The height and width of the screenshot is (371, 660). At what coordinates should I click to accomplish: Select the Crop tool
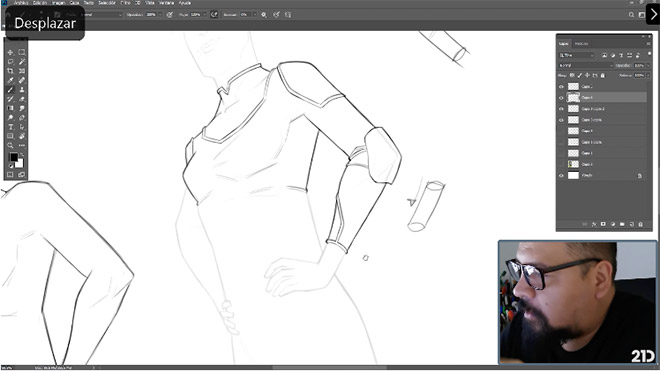[x=10, y=71]
